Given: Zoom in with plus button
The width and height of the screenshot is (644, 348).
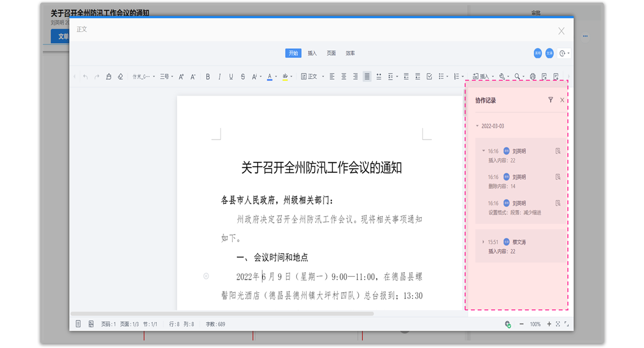Looking at the screenshot, I should tap(549, 324).
